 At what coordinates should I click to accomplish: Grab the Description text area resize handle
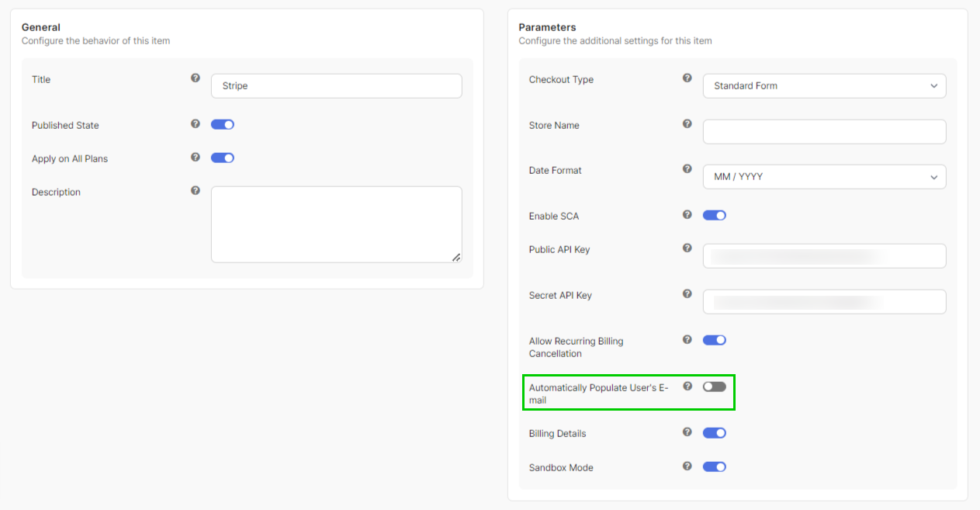pyautogui.click(x=456, y=257)
